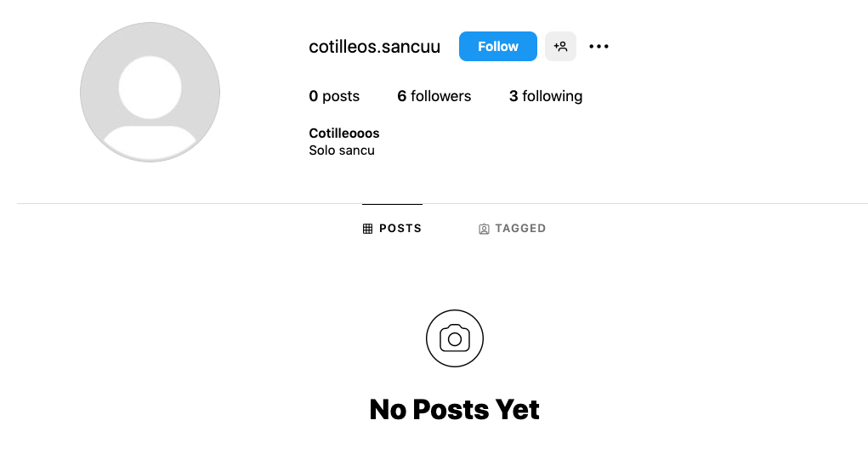
Task: Click the Cotilleooos display name
Action: pyautogui.click(x=344, y=133)
